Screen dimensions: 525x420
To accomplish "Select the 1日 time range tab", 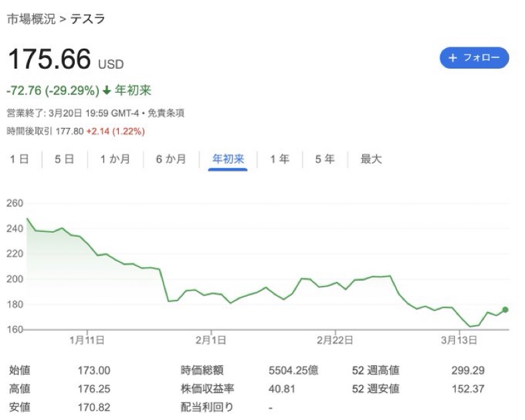I will (20, 160).
